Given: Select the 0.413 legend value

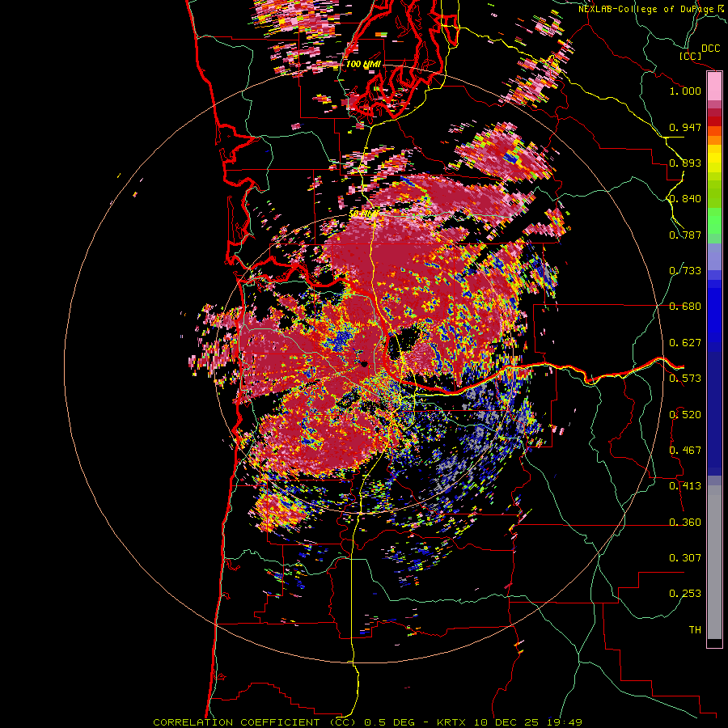Looking at the screenshot, I should pos(685,486).
